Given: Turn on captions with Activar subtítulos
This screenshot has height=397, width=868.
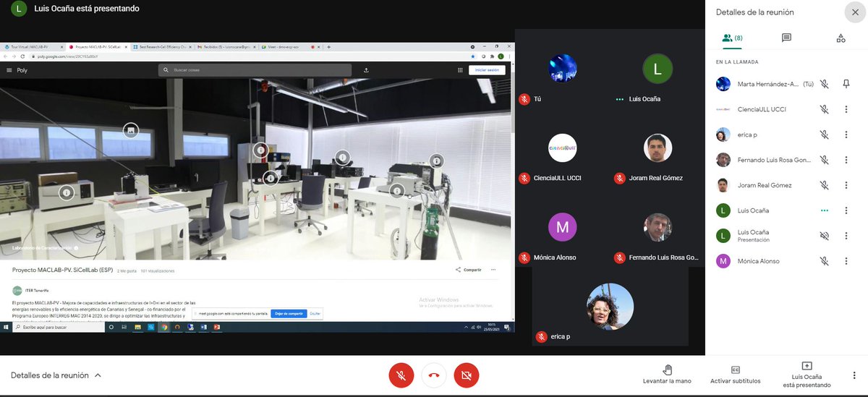Looking at the screenshot, I should coord(735,375).
